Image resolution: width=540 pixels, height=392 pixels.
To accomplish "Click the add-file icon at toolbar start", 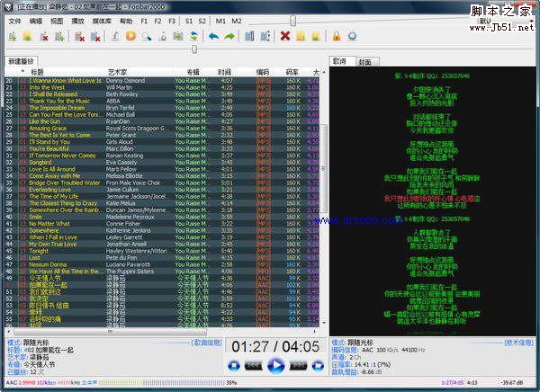I will click(13, 36).
